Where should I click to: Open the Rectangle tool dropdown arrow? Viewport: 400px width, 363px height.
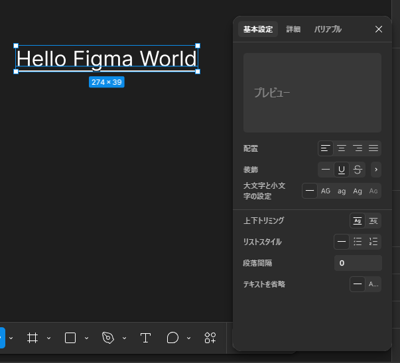pyautogui.click(x=87, y=338)
